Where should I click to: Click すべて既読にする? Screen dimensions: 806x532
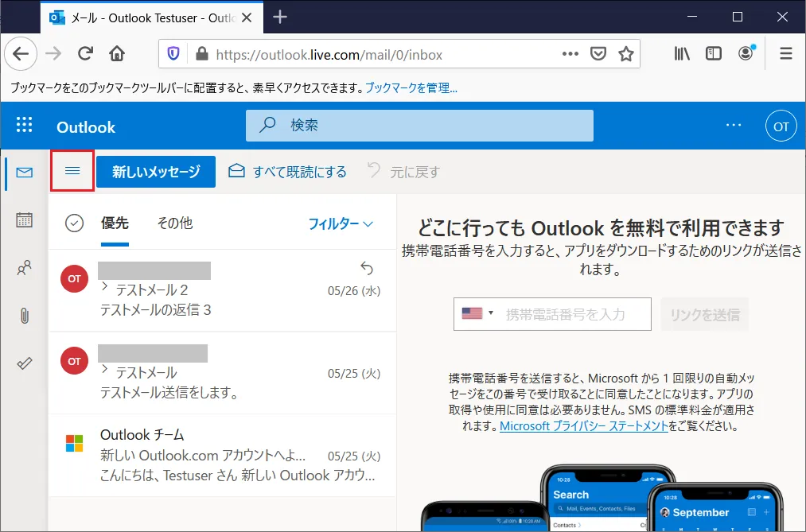[287, 172]
